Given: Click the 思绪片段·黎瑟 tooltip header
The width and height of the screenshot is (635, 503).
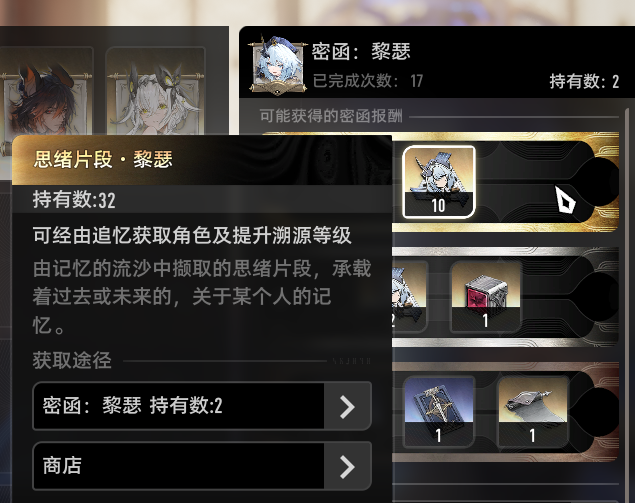Looking at the screenshot, I should (x=202, y=160).
